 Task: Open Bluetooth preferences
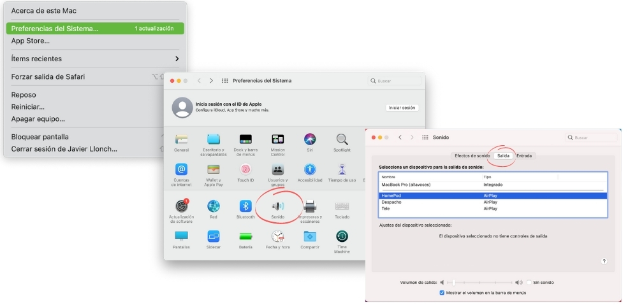[245, 206]
